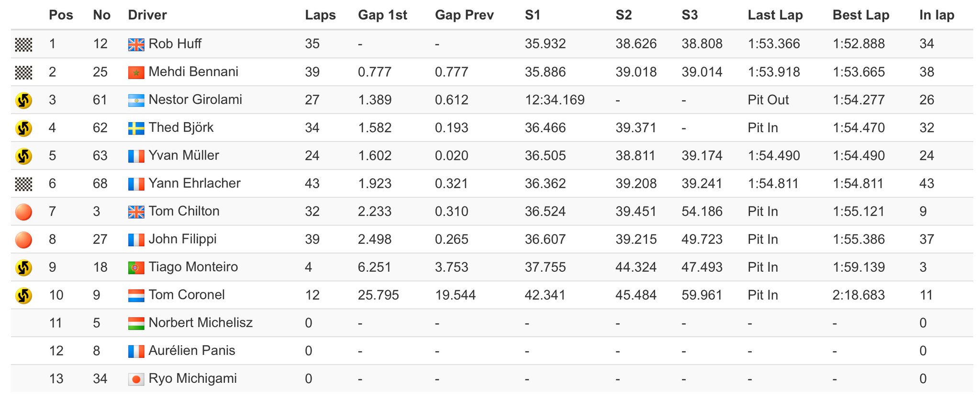This screenshot has width=980, height=398.
Task: Click Mehdi Bennani's best lap 1:53.665
Action: (858, 72)
